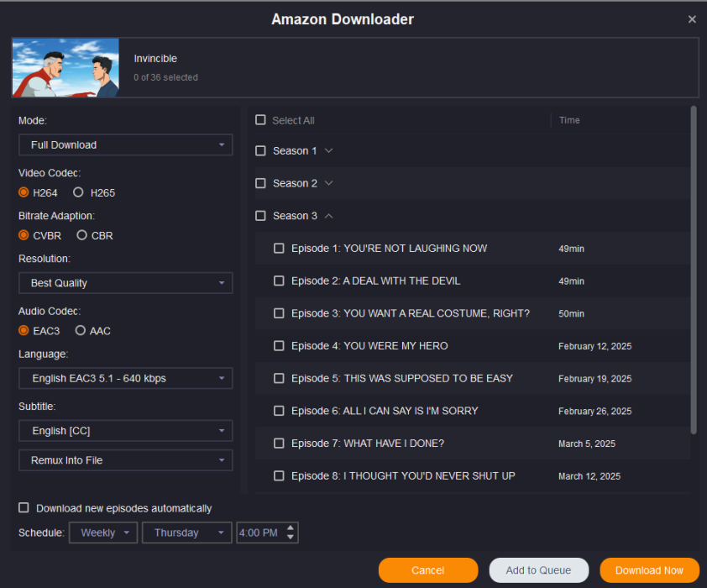Viewport: 707px width, 588px height.
Task: Check Episode 5: THIS WAS SUPPOSED TO BE EASY
Action: tap(279, 378)
